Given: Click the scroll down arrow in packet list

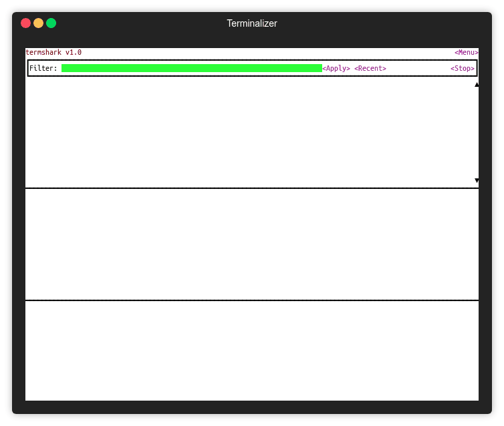Looking at the screenshot, I should coord(477,180).
